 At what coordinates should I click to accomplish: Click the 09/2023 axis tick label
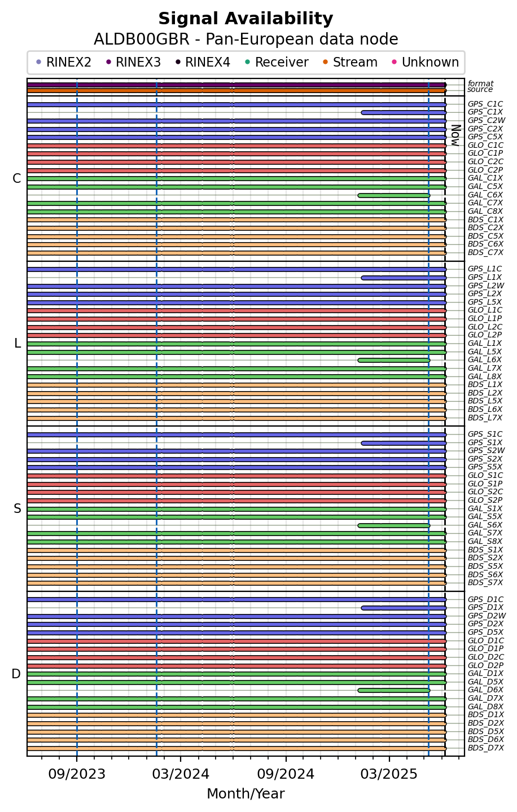[x=77, y=774]
